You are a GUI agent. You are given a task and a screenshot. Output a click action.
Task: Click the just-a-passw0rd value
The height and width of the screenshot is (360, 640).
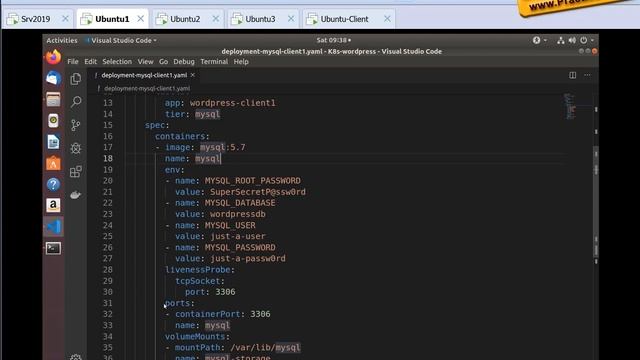247,258
